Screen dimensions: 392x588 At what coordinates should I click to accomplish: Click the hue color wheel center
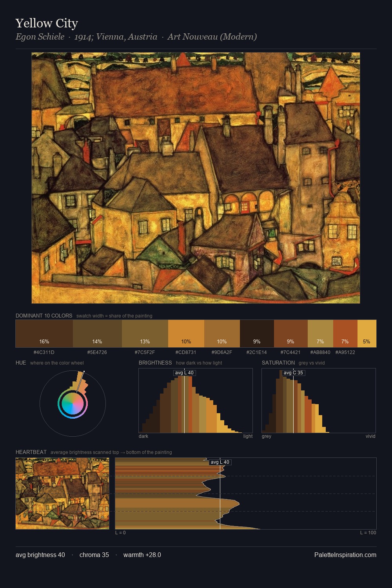pos(73,403)
